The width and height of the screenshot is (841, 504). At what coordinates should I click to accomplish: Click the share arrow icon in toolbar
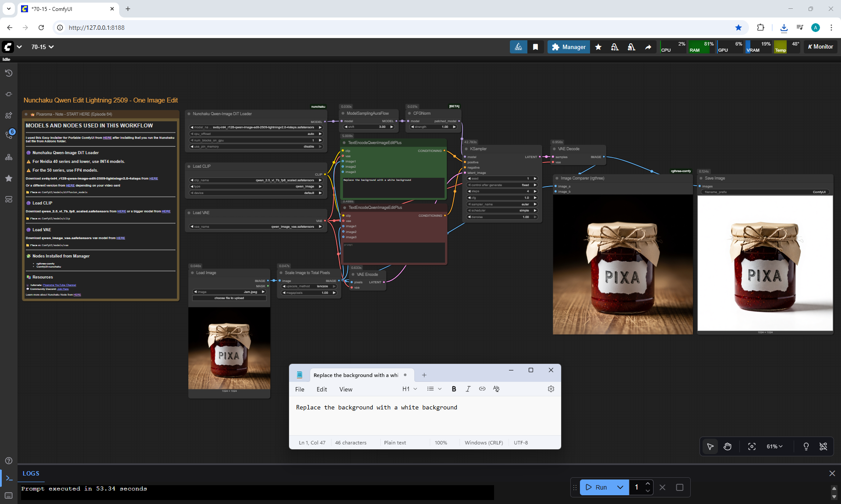(x=648, y=47)
